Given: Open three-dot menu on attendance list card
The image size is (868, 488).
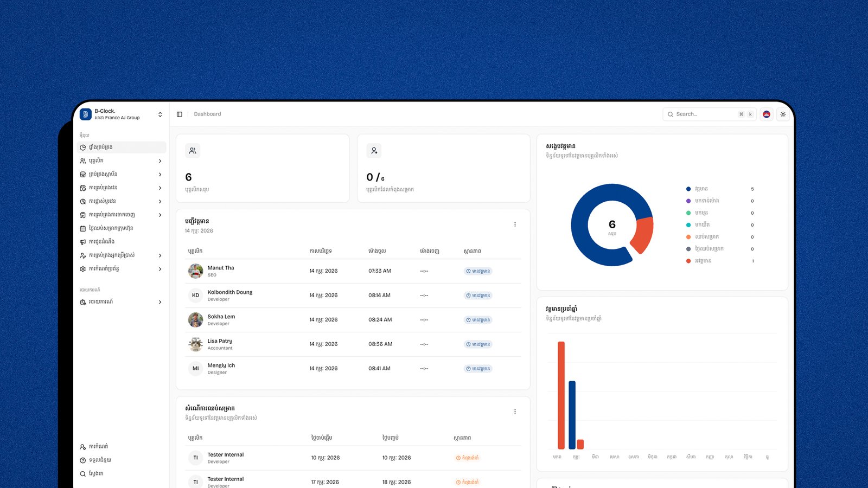Looking at the screenshot, I should pyautogui.click(x=515, y=224).
